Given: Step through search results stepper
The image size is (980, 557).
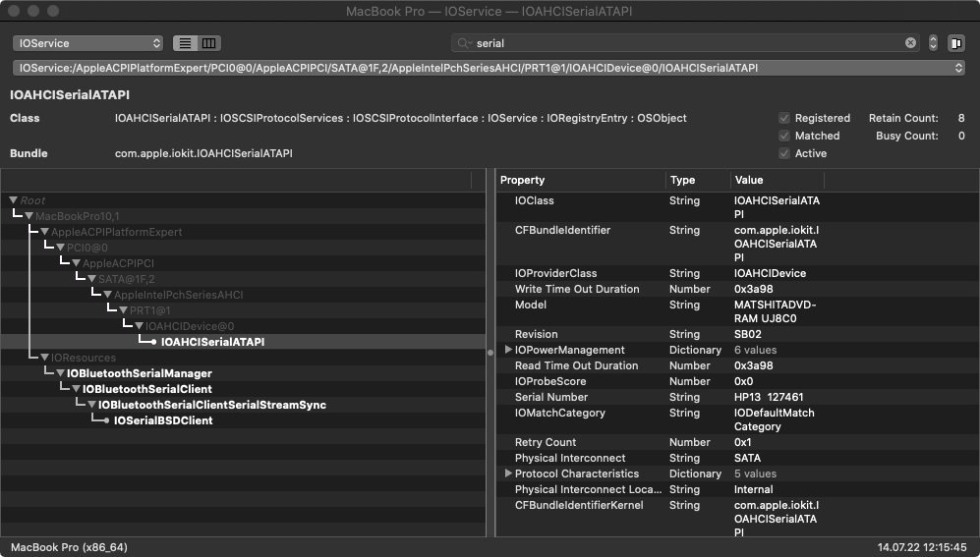Looking at the screenshot, I should tap(933, 43).
